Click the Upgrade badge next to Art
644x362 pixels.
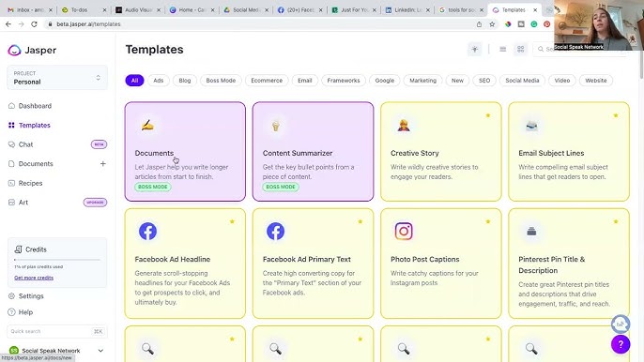[x=96, y=203]
